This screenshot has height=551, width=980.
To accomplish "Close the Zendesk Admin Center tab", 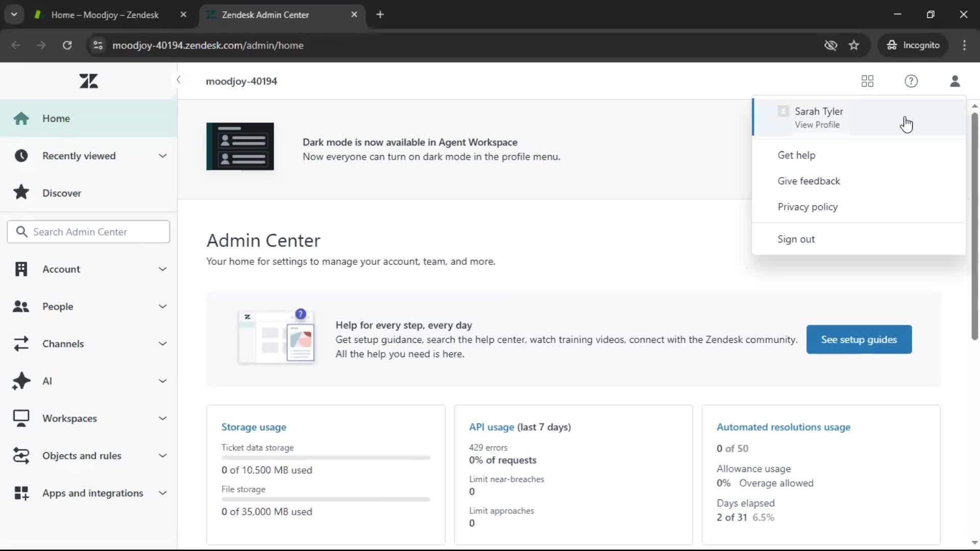I will (x=354, y=15).
